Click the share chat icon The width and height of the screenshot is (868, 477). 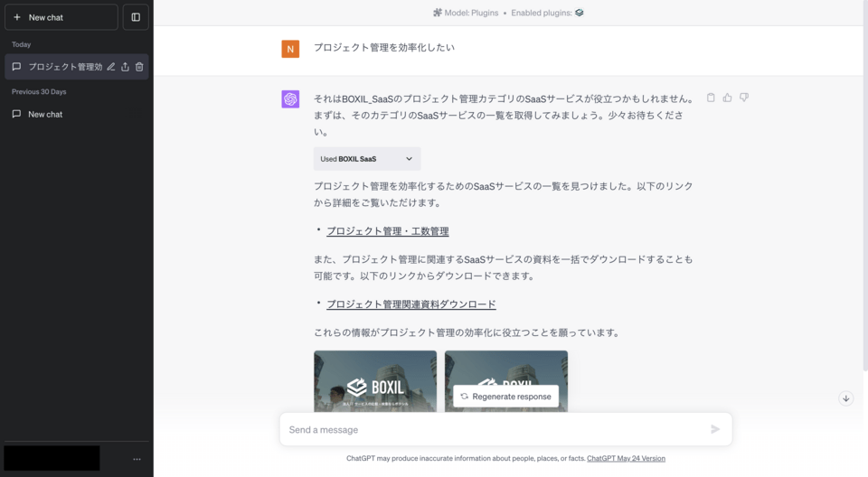click(x=125, y=67)
